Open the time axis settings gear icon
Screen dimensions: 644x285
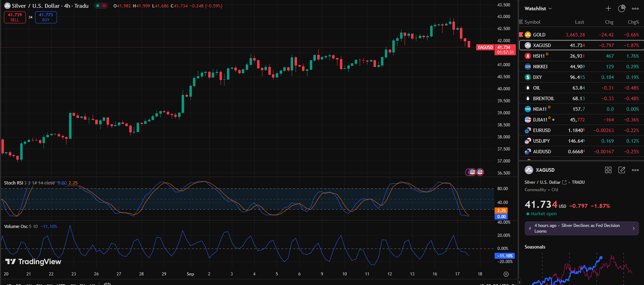point(506,274)
